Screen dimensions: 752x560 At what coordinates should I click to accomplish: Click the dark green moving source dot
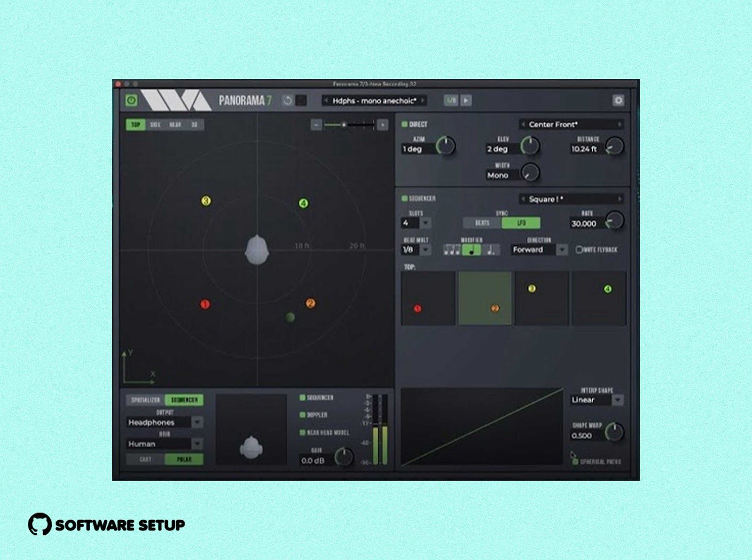290,318
